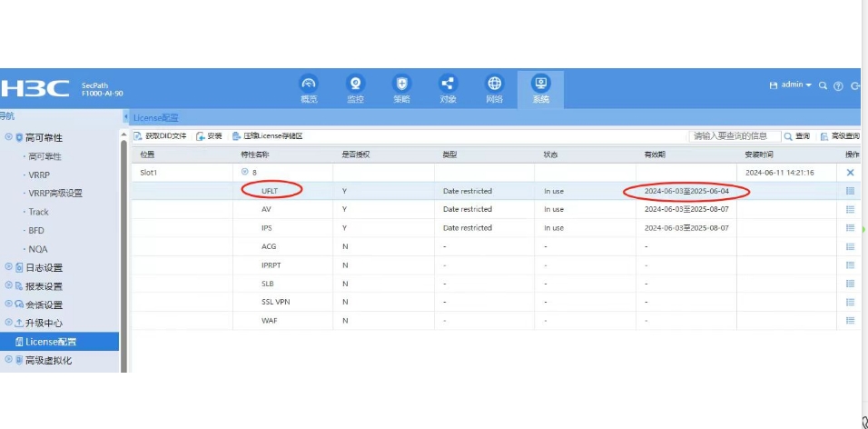
Task: Select the IPS feature name cell
Action: 267,228
